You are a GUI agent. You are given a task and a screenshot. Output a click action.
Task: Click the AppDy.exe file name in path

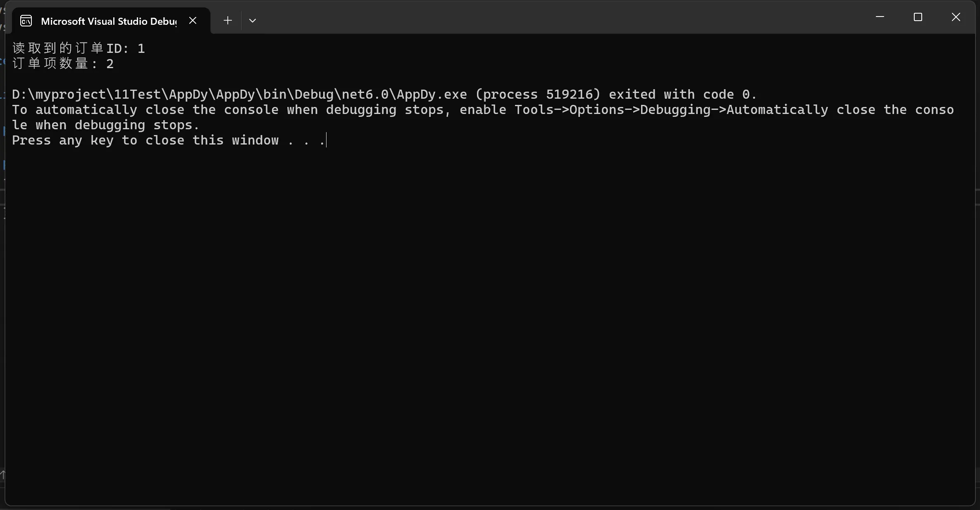tap(432, 95)
